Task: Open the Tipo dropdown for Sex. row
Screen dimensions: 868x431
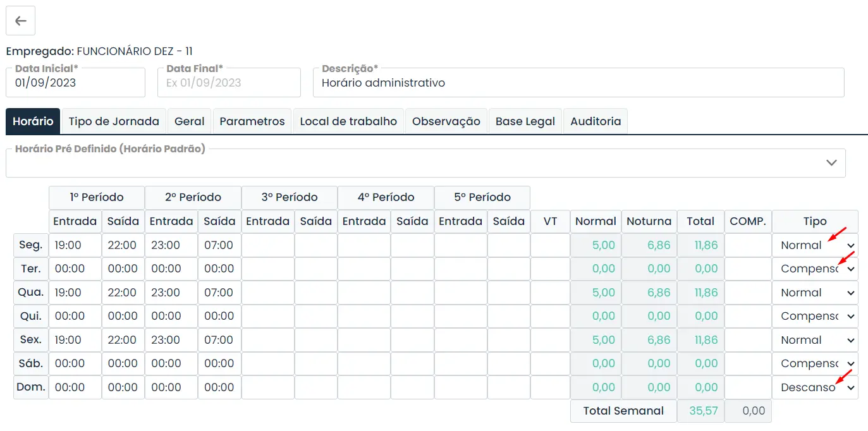Action: pyautogui.click(x=815, y=340)
